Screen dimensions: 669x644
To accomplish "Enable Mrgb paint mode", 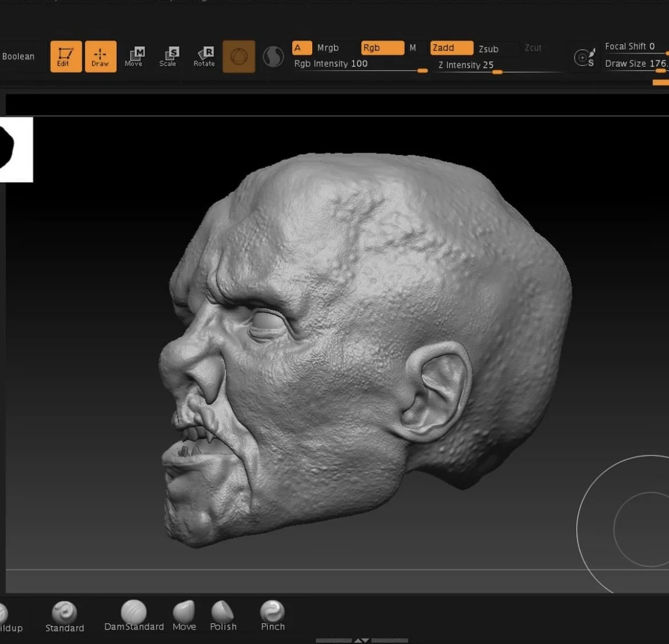I will [x=328, y=48].
